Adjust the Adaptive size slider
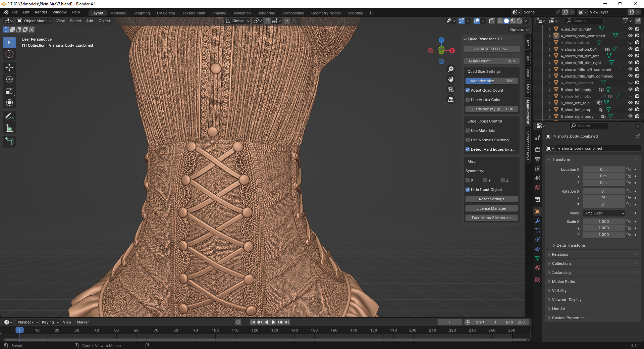The width and height of the screenshot is (644, 349). point(491,81)
